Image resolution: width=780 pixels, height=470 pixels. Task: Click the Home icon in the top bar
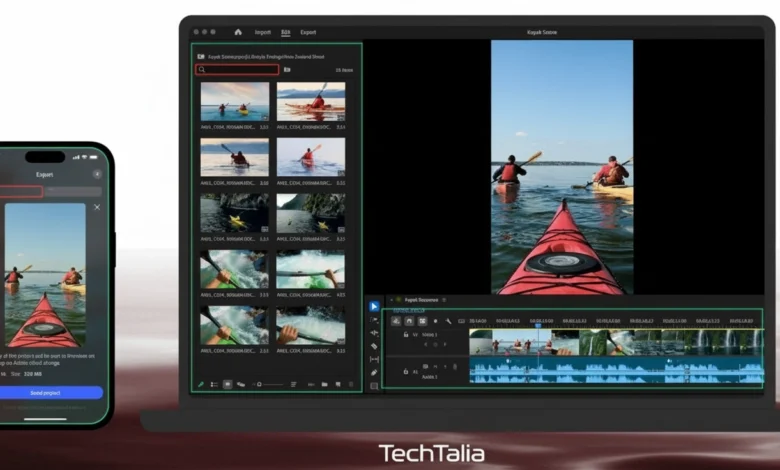238,32
